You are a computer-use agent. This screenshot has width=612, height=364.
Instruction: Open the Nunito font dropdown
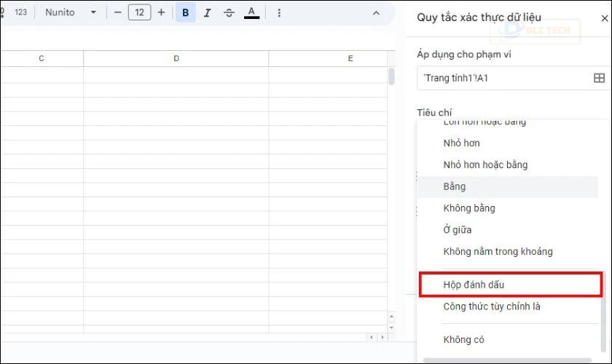tap(70, 13)
